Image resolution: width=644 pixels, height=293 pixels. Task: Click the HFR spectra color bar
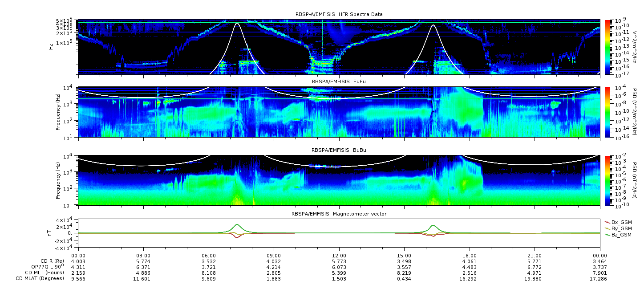pos(608,47)
